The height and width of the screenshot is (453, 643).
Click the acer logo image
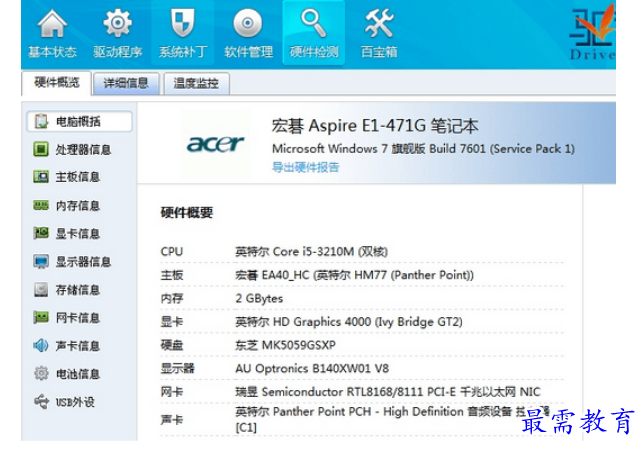[216, 144]
